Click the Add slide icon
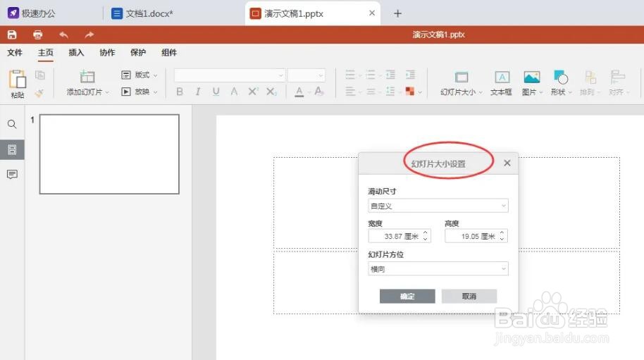 87,77
